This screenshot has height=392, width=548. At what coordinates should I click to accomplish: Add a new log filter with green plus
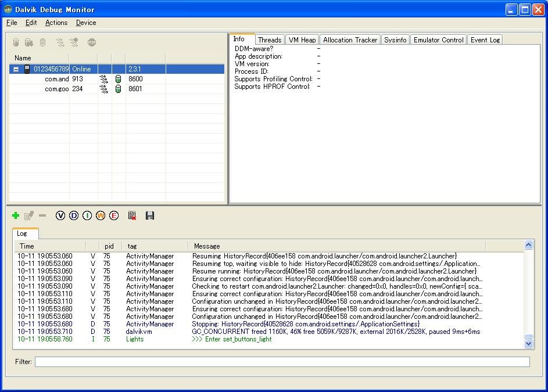pos(16,215)
